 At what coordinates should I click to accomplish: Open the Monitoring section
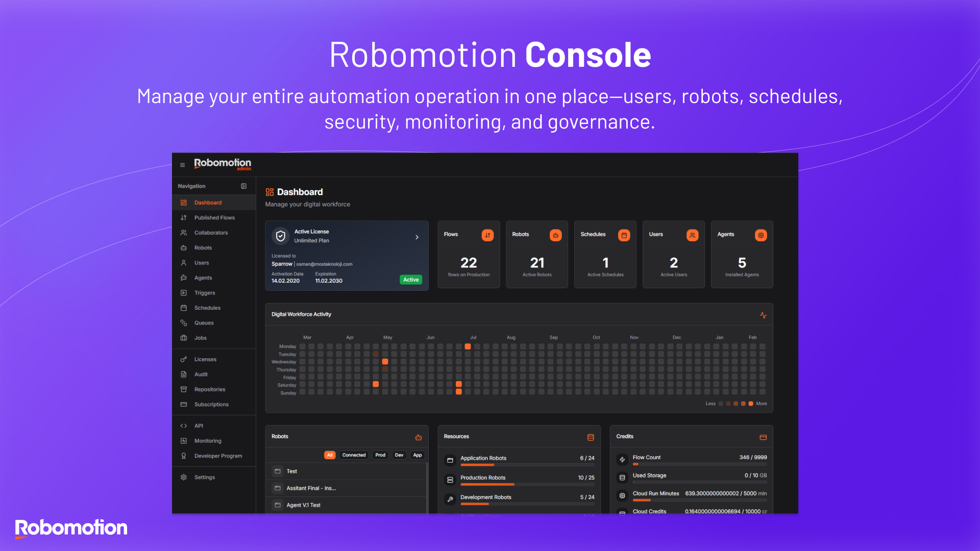point(207,440)
